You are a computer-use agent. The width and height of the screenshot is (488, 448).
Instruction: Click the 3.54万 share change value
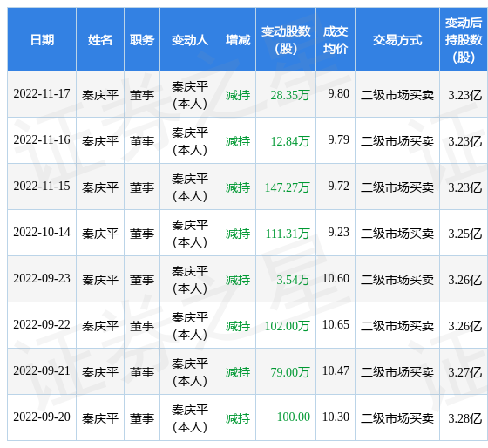[x=293, y=280]
